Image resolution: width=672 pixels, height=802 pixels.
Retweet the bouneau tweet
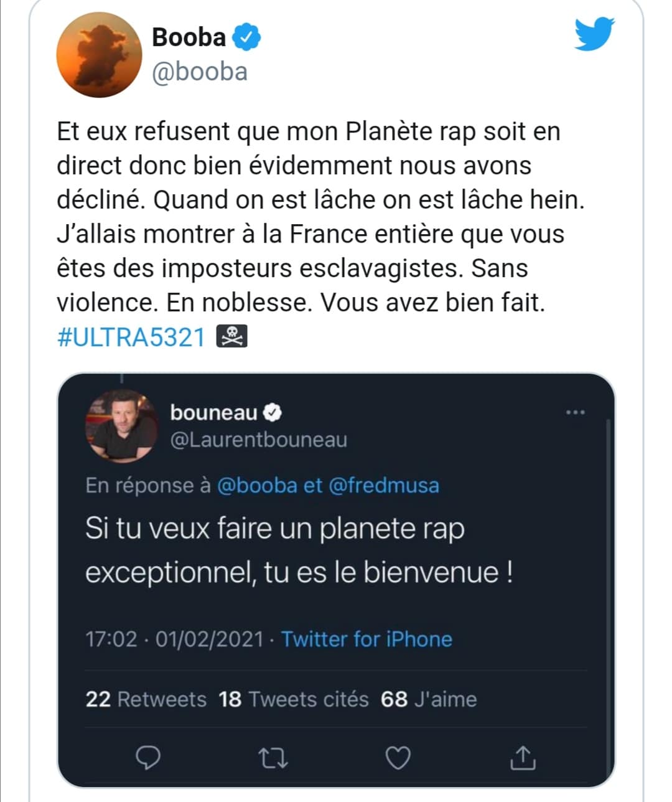coord(273,758)
